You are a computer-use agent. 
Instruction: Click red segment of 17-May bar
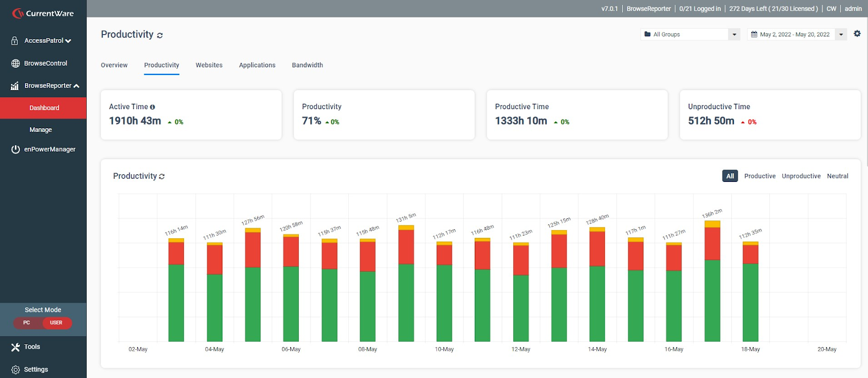coord(712,244)
